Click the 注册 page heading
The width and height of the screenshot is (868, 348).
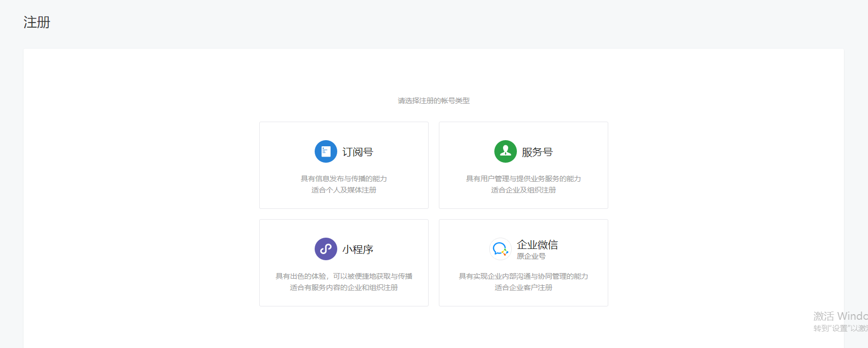[x=37, y=22]
